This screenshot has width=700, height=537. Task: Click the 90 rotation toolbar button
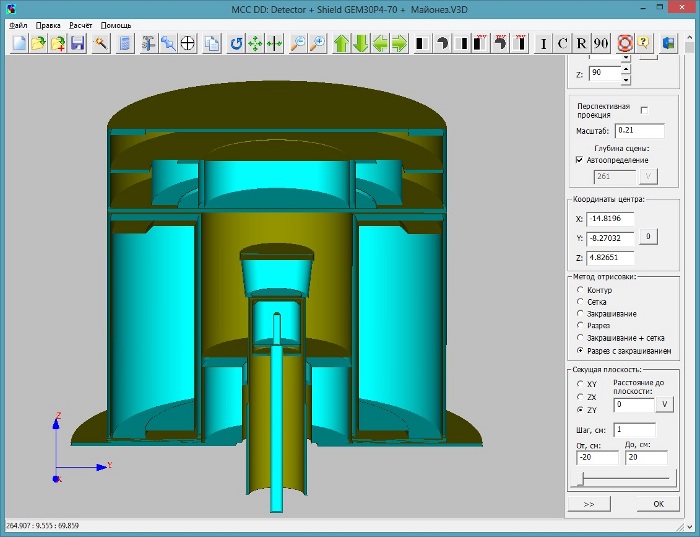coord(601,43)
